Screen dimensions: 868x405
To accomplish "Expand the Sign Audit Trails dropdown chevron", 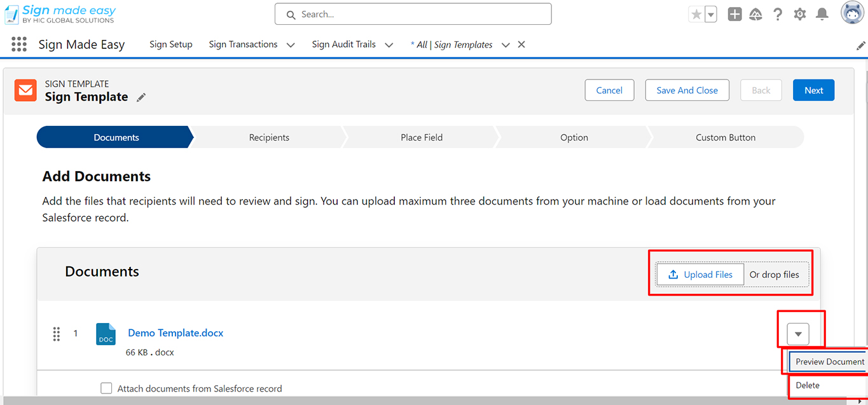I will click(x=389, y=45).
